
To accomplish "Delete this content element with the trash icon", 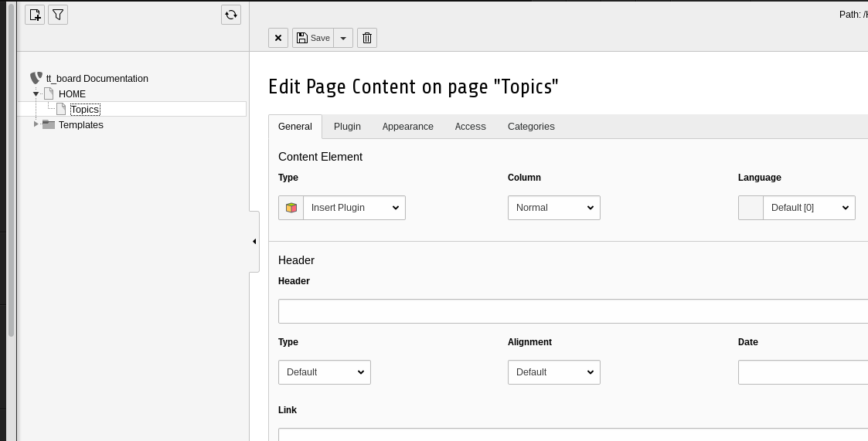I will pyautogui.click(x=367, y=38).
